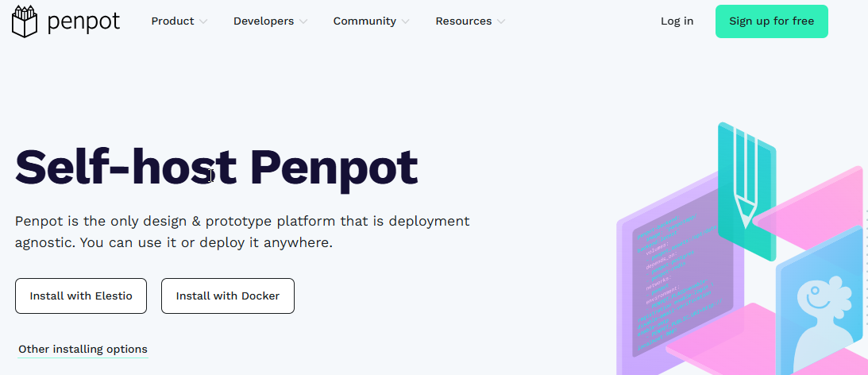Open the Resources menu
Screen dimensions: 868x375
click(463, 21)
